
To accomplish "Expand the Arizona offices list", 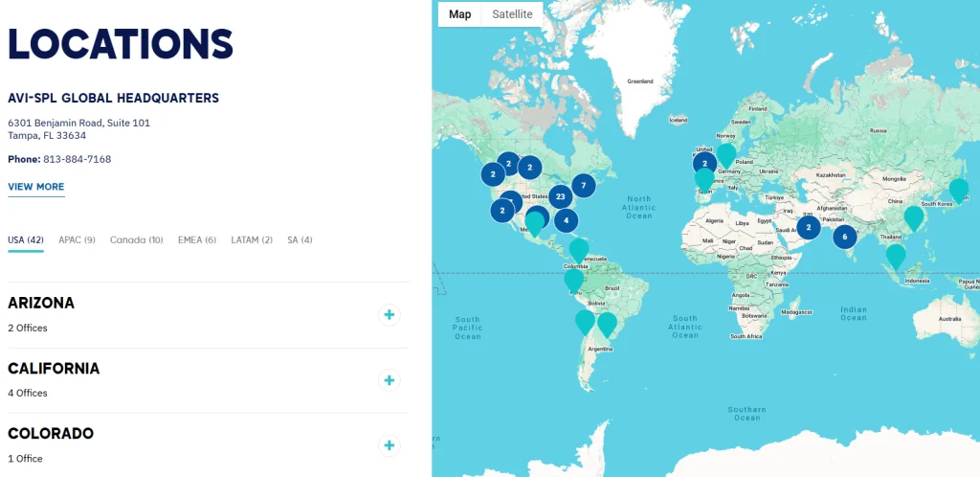I will coord(389,314).
